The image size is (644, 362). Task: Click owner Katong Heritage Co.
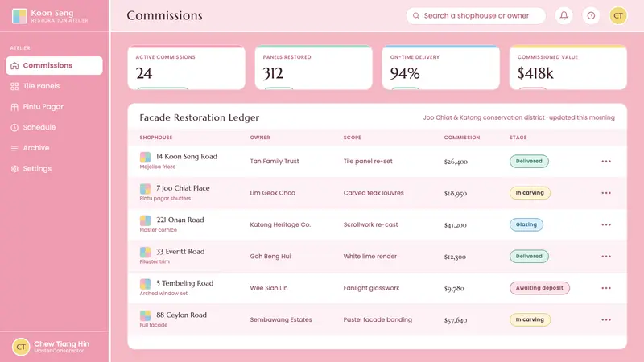[280, 224]
